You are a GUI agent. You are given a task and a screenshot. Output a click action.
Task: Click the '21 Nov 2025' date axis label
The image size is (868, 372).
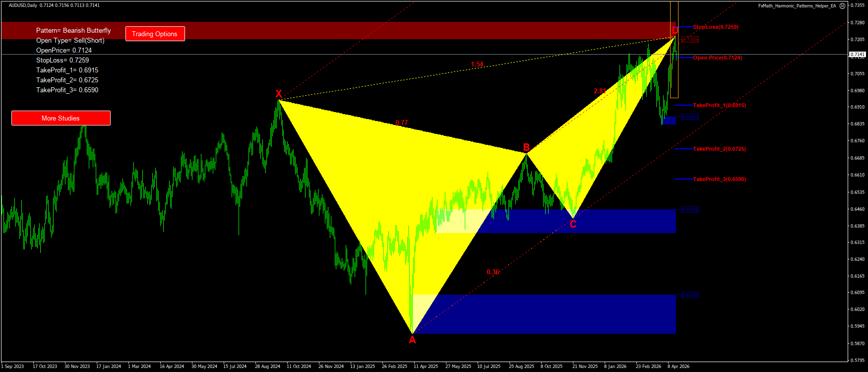tap(585, 367)
